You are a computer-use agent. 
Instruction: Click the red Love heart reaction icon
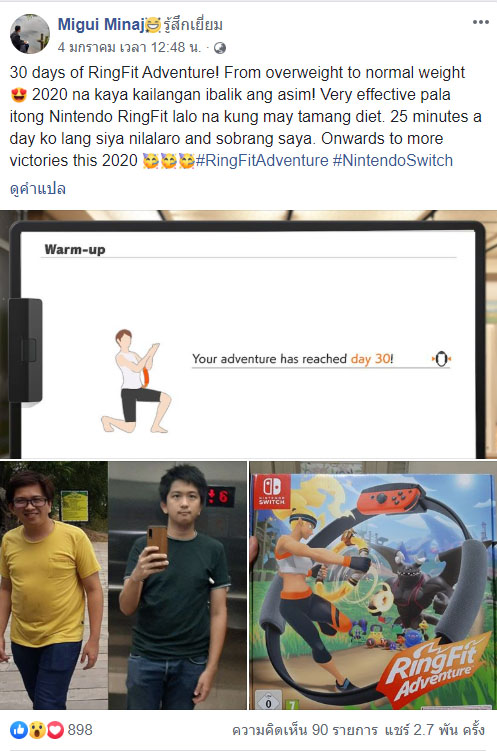[55, 730]
